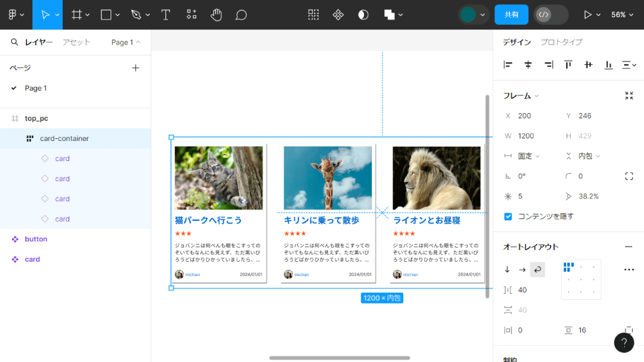Click align bottom icon
644x362 pixels.
tap(609, 65)
